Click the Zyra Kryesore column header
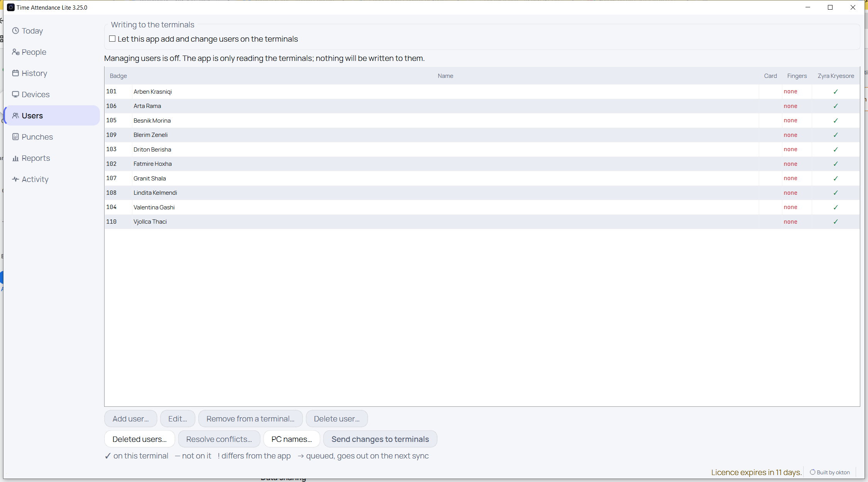Screen dimensions: 868x482 point(836,76)
